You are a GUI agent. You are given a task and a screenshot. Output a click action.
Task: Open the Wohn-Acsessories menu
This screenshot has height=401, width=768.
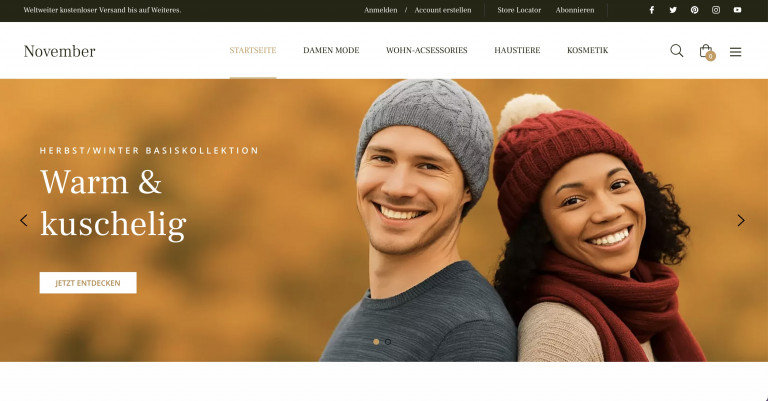[x=427, y=50]
